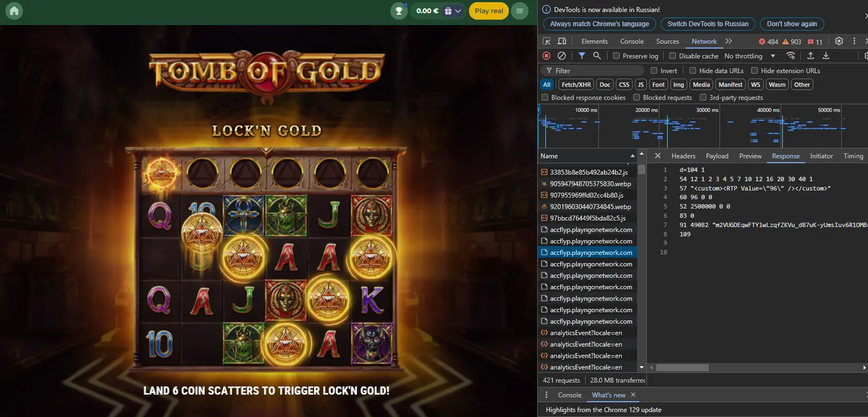
Task: Select the Fetch/XHR filter
Action: click(x=576, y=85)
